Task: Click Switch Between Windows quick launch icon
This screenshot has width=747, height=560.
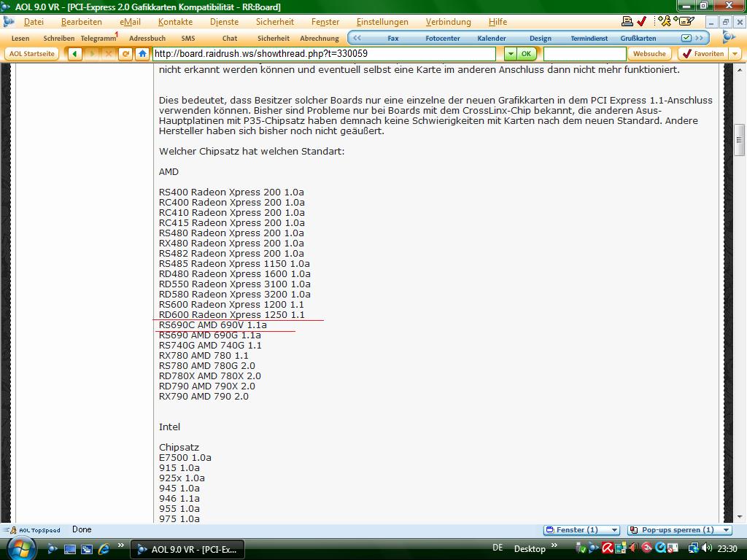Action: pyautogui.click(x=87, y=549)
